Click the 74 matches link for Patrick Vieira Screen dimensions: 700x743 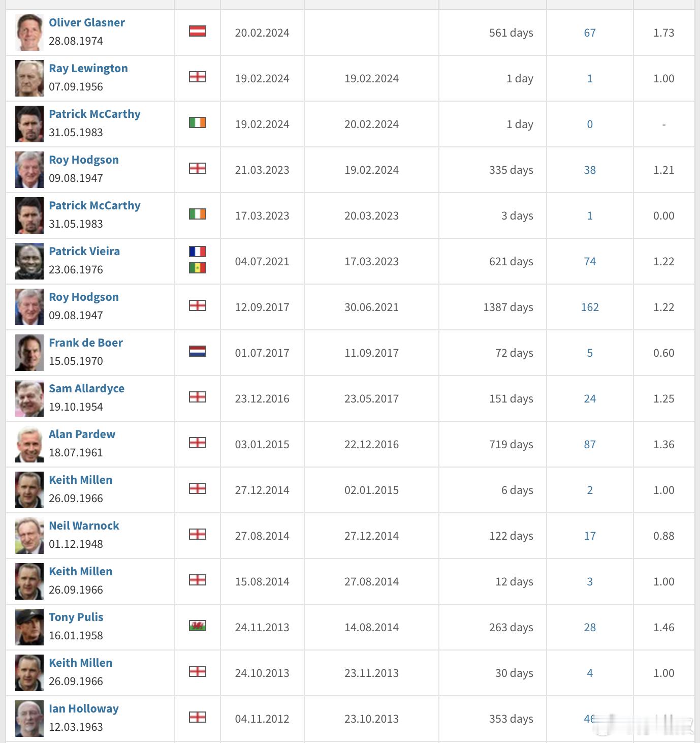pyautogui.click(x=590, y=261)
